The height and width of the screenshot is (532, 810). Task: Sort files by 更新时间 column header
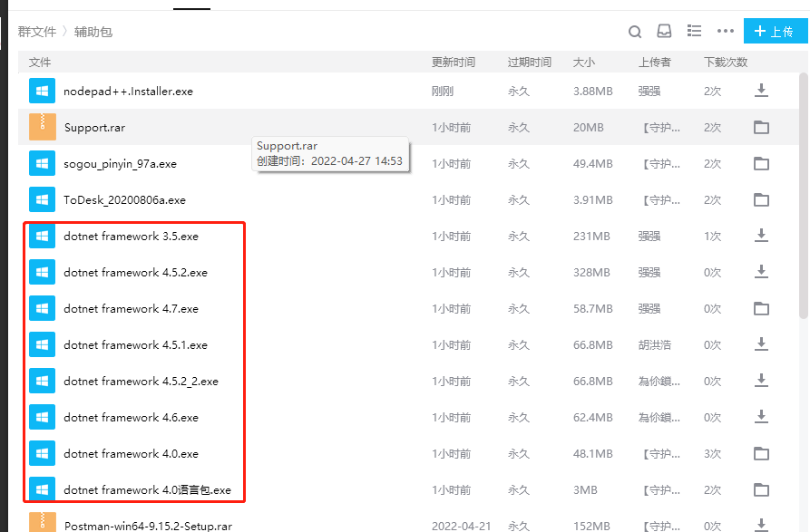point(453,63)
